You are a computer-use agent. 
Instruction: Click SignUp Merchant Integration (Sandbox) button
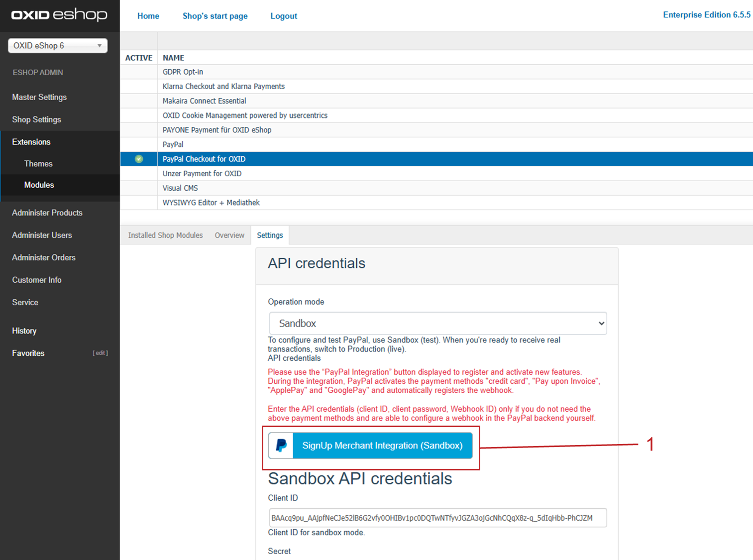(x=382, y=446)
